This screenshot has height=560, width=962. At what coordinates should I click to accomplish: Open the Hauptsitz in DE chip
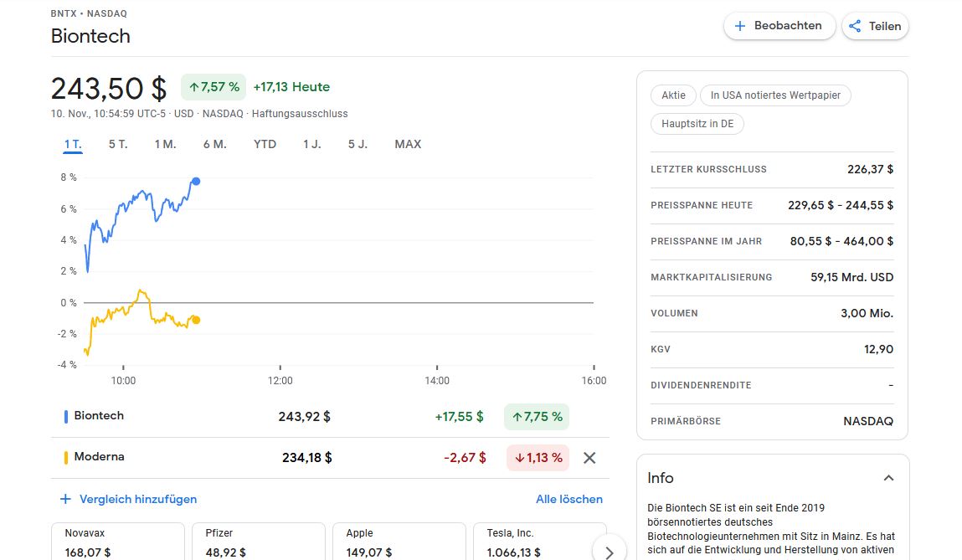point(696,124)
